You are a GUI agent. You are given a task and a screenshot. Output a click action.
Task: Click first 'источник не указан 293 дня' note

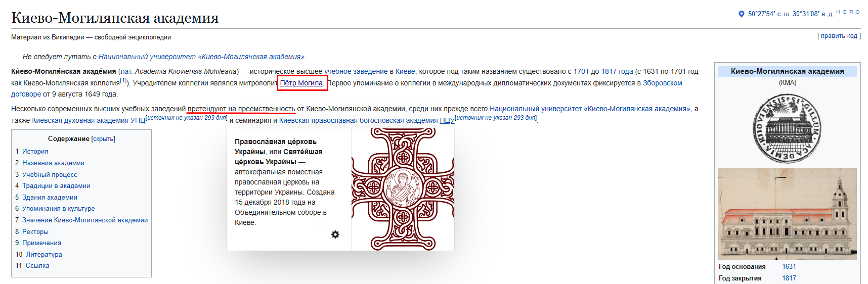coord(187,118)
